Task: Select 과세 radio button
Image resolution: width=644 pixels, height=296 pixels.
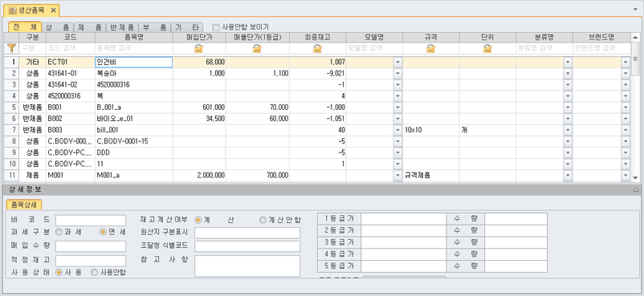Action: [x=59, y=232]
